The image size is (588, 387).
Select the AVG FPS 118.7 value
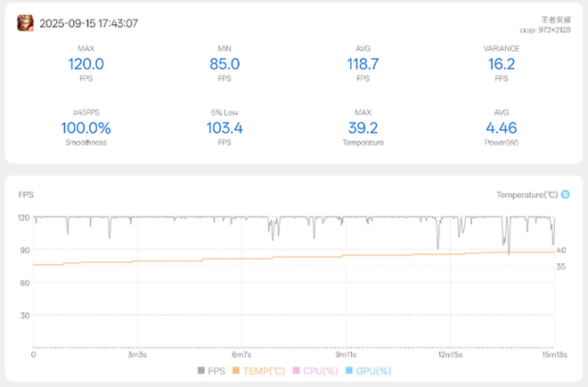(363, 64)
